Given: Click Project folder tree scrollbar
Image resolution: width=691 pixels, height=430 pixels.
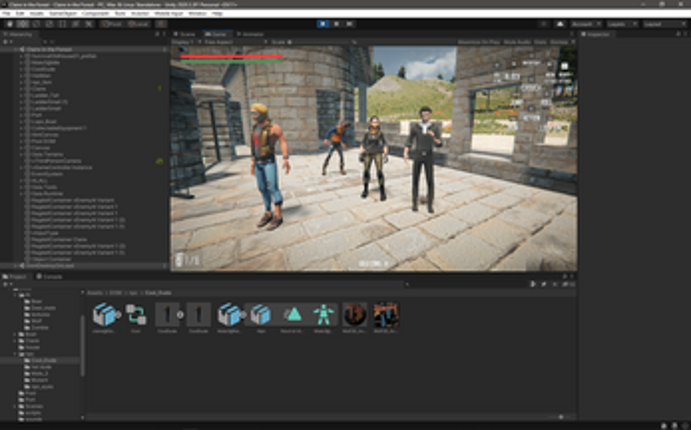Looking at the screenshot, I should click(82, 346).
